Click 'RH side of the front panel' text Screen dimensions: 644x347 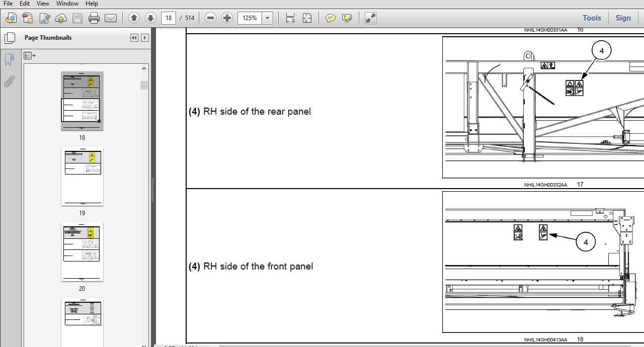[x=258, y=267]
